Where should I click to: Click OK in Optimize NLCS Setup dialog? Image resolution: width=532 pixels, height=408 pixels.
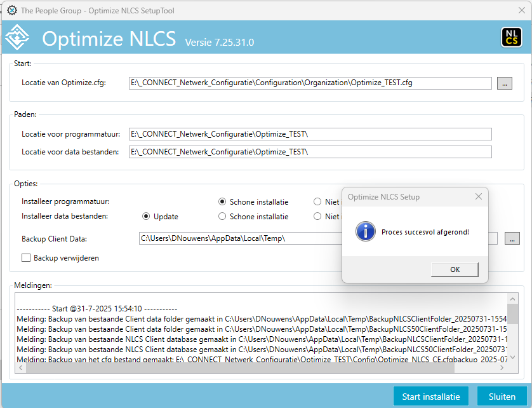click(455, 269)
